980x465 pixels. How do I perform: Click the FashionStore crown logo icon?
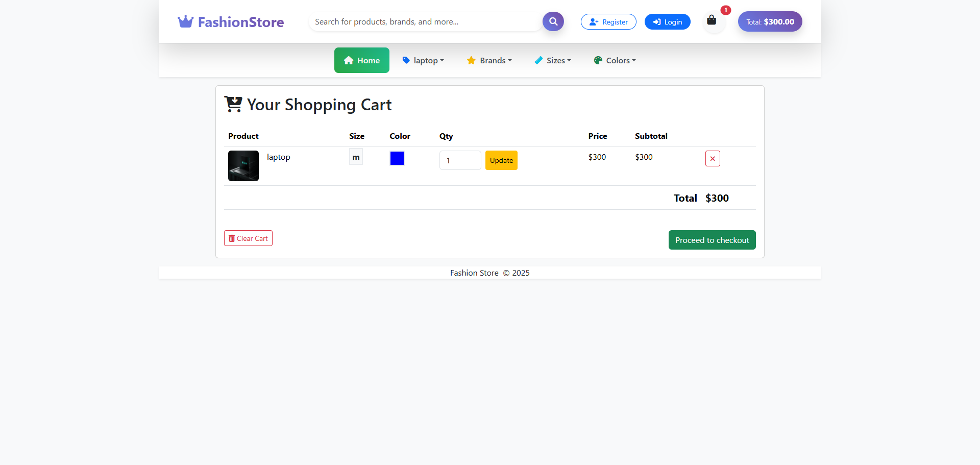(x=185, y=21)
